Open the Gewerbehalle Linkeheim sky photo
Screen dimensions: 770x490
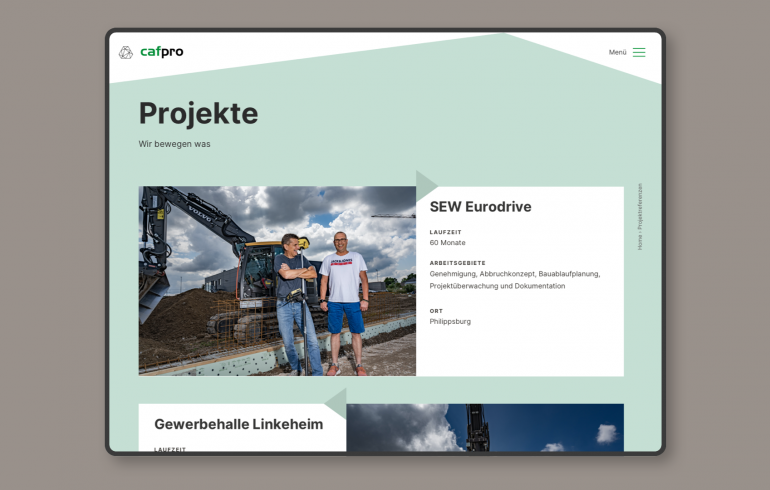485,428
